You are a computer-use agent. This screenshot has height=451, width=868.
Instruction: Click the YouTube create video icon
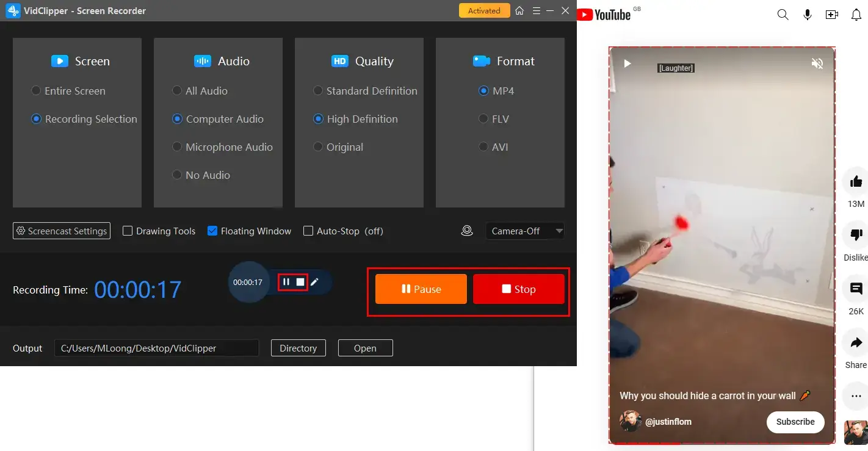832,15
